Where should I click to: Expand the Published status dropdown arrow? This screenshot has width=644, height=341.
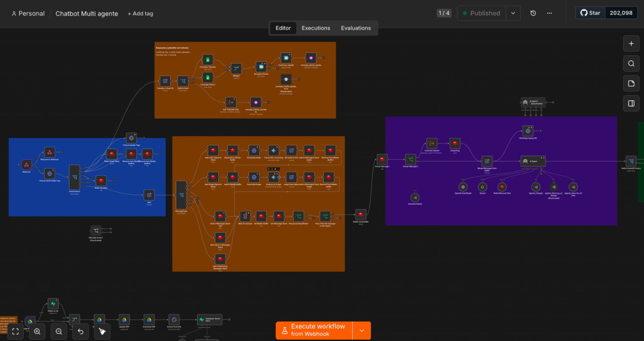[x=513, y=13]
